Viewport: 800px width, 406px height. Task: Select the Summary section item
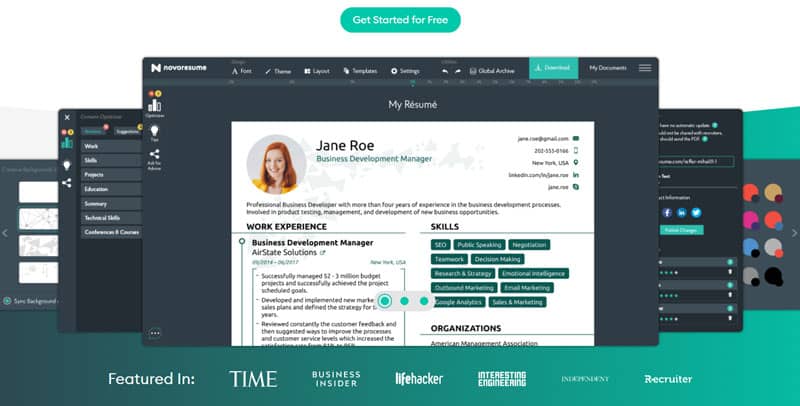coord(111,204)
